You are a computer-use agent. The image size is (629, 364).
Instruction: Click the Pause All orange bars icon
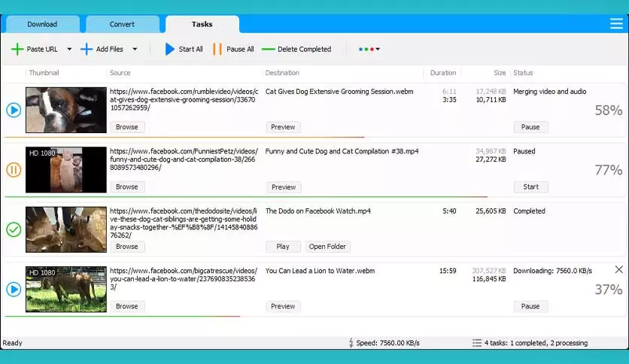(217, 50)
